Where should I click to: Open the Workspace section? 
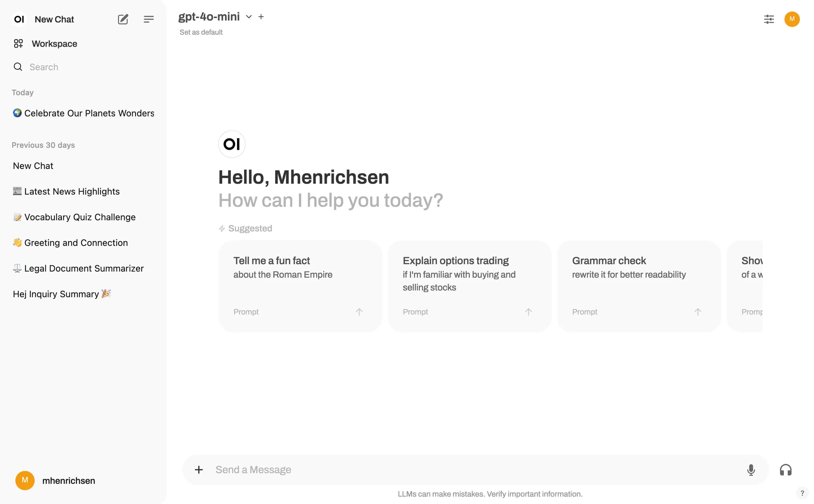pos(54,44)
